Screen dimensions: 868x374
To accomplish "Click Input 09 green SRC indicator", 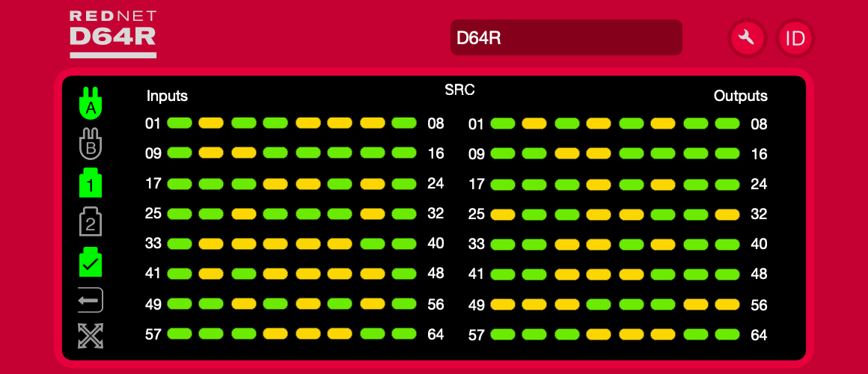I will pyautogui.click(x=180, y=153).
